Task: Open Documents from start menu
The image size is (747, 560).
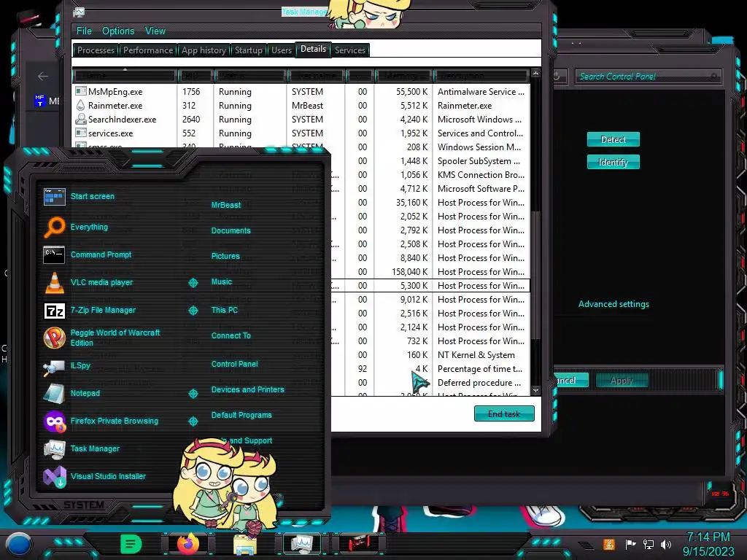Action: pyautogui.click(x=231, y=230)
